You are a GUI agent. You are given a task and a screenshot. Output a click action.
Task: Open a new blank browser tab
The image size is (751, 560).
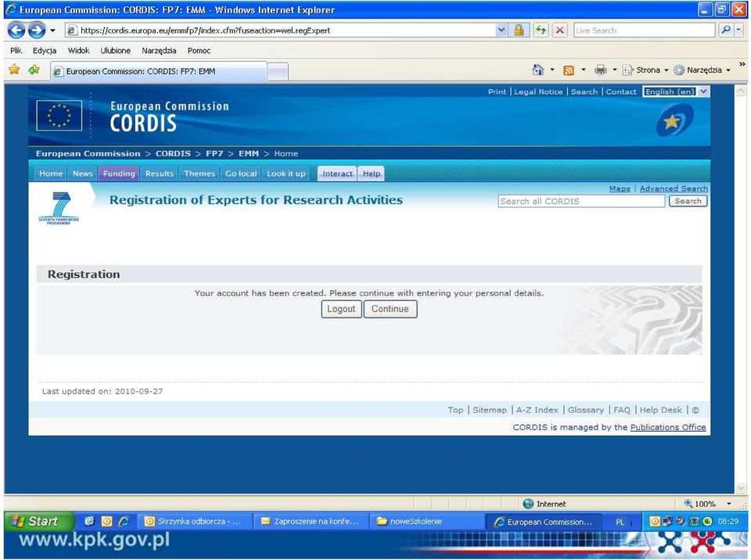tap(277, 72)
